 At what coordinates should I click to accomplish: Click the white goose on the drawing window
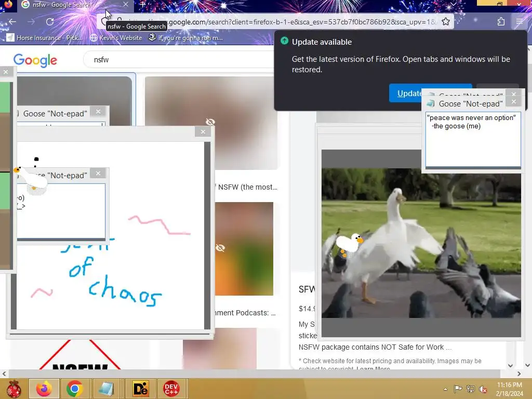coord(31,180)
